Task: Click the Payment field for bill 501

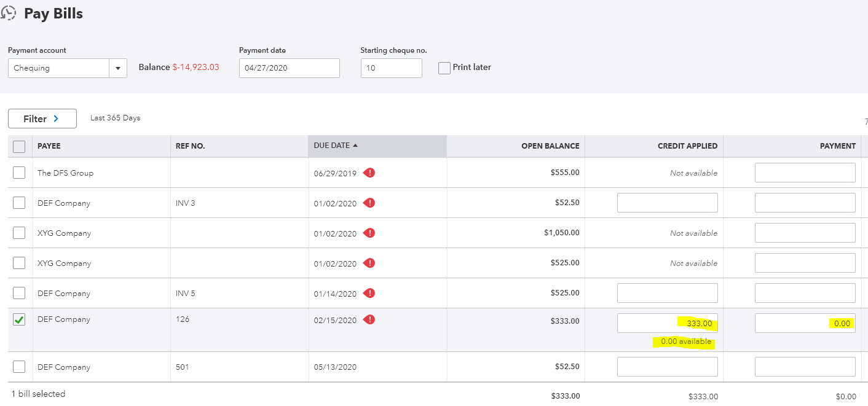Action: tap(805, 367)
